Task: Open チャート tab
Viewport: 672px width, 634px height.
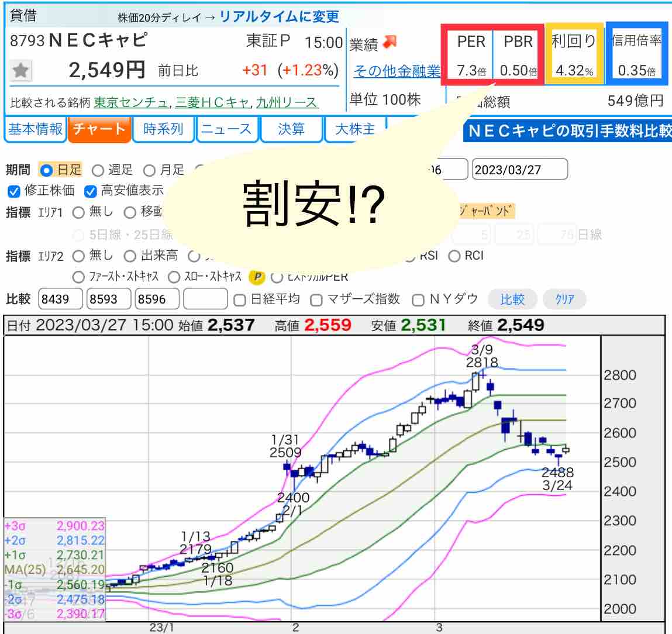Action: click(99, 129)
